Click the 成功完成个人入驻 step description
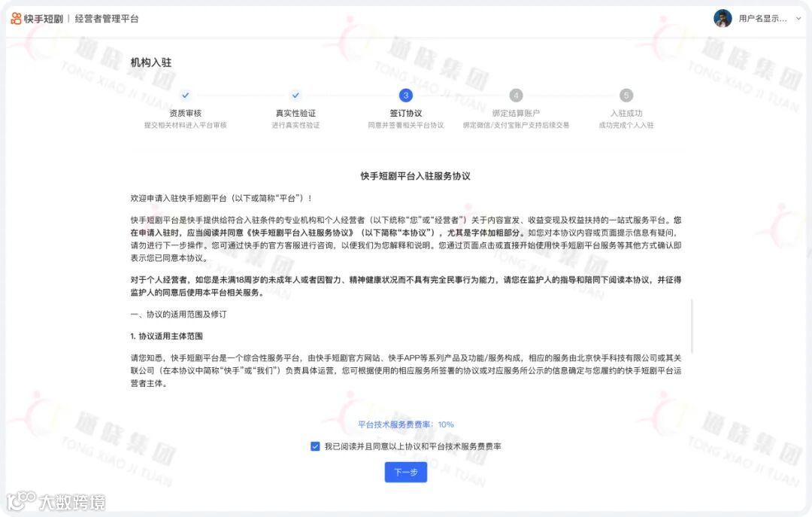The width and height of the screenshot is (812, 517). [x=626, y=125]
